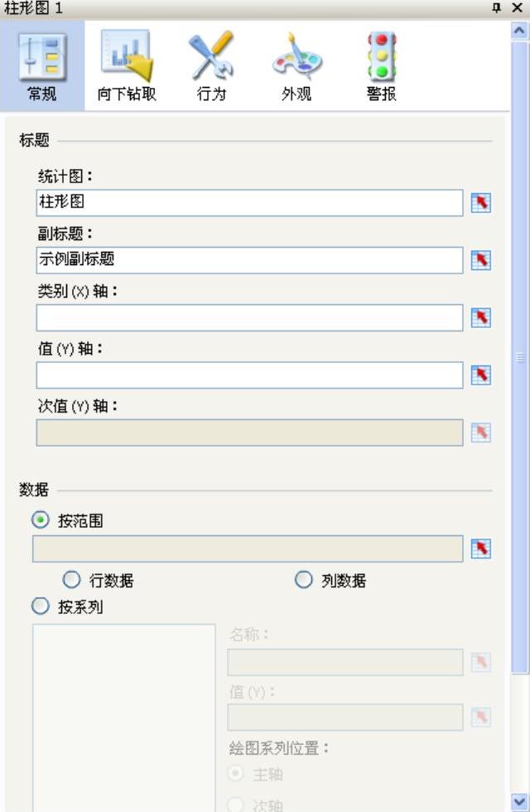Click range selector icon for 按范围 data
This screenshot has width=530, height=812.
(480, 549)
